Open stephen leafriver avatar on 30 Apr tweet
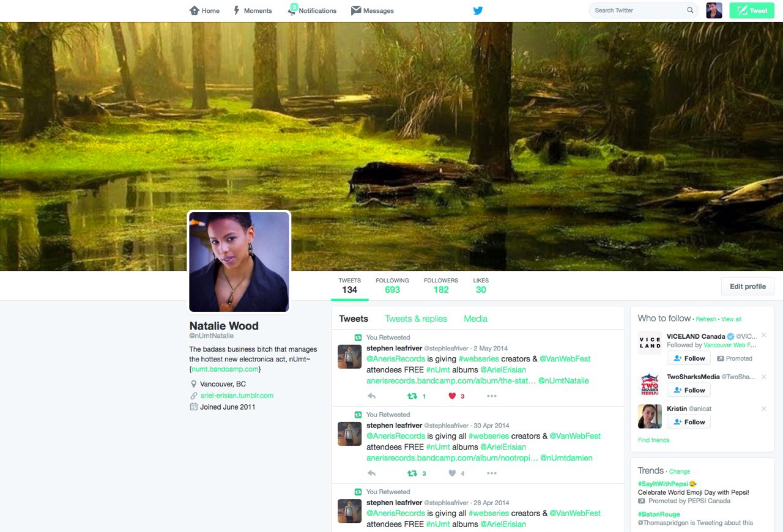Screen dimensions: 783x532 (349, 434)
